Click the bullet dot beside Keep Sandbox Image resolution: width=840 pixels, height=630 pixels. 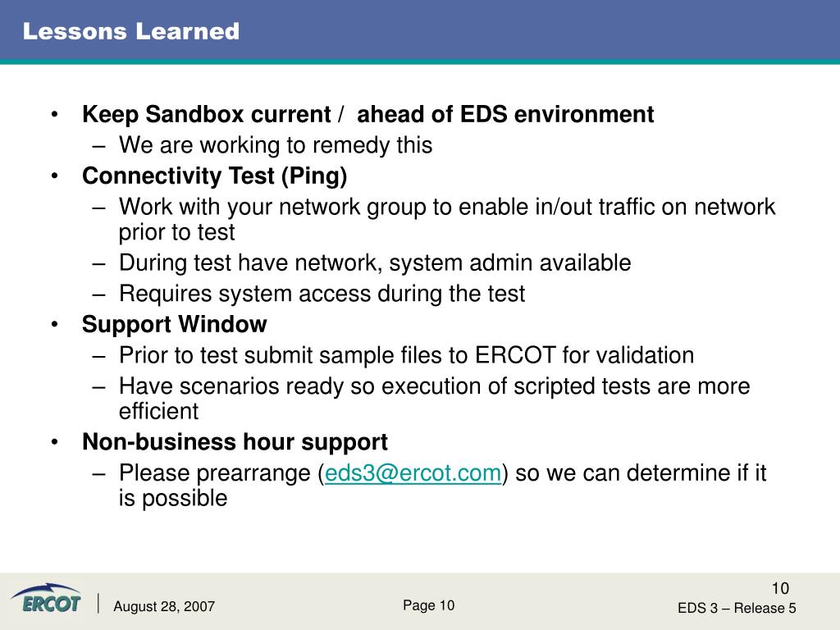coord(54,114)
